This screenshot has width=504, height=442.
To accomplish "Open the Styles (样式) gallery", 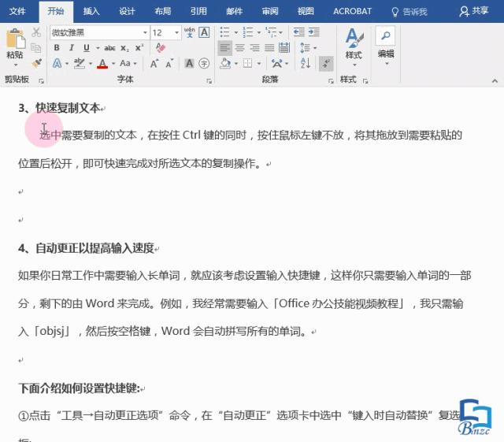I will pyautogui.click(x=354, y=46).
